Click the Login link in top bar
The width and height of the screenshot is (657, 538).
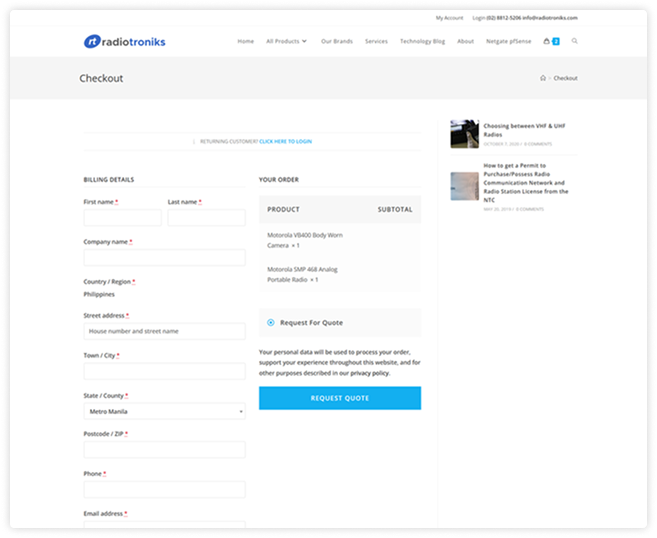point(479,18)
